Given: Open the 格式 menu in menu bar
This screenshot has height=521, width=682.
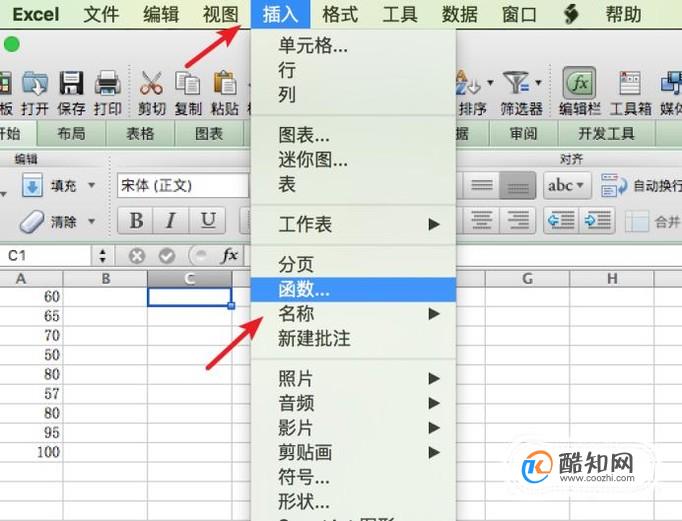Looking at the screenshot, I should tap(340, 14).
